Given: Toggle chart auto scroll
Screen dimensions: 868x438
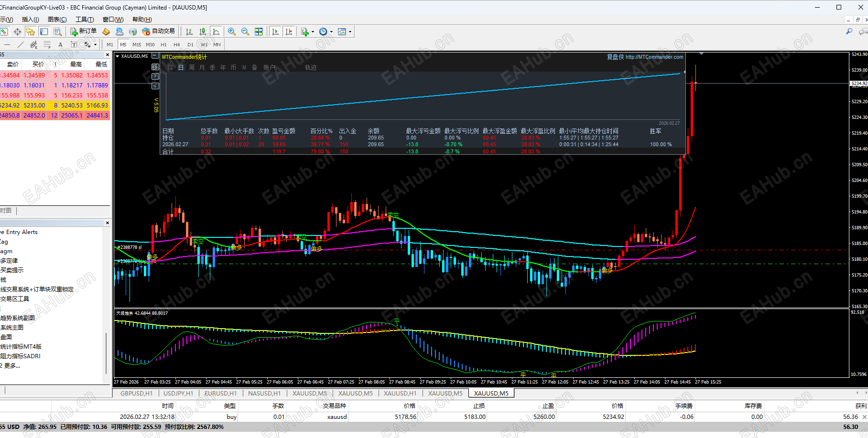Looking at the screenshot, I should click(x=275, y=32).
